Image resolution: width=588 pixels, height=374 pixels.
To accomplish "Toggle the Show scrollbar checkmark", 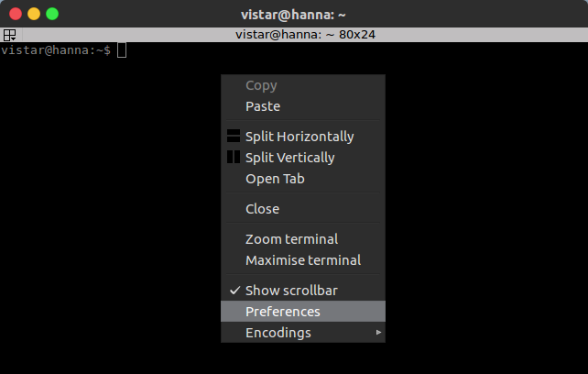I will coord(234,291).
